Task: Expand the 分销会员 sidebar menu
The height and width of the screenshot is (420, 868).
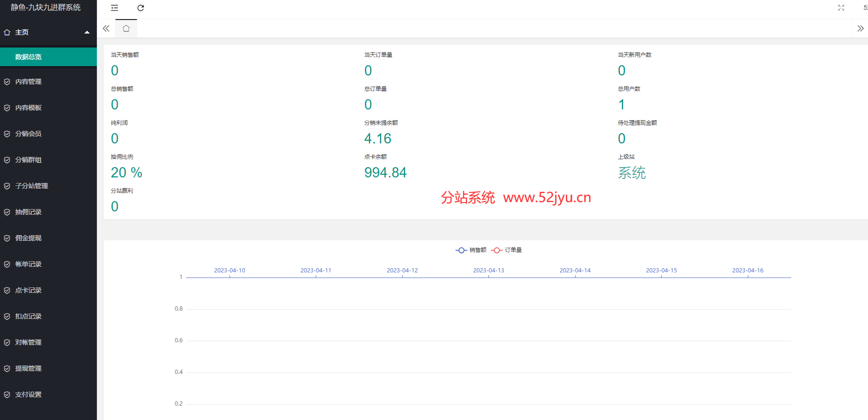Action: [x=28, y=134]
